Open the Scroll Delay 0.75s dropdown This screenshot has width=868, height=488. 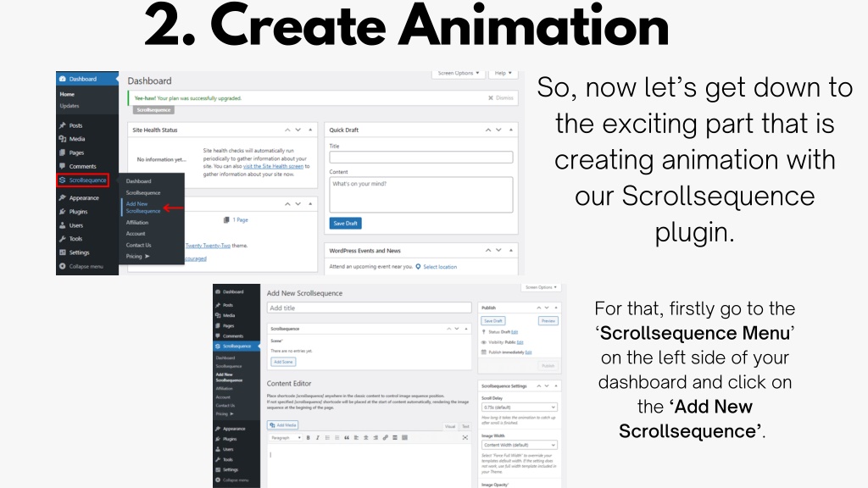pyautogui.click(x=519, y=408)
